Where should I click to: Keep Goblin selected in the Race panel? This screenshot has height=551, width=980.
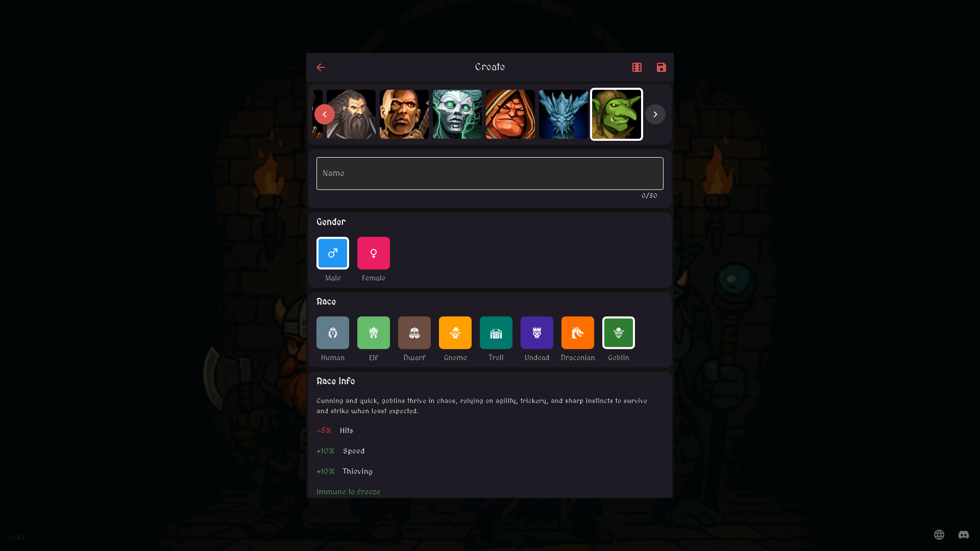pos(618,332)
